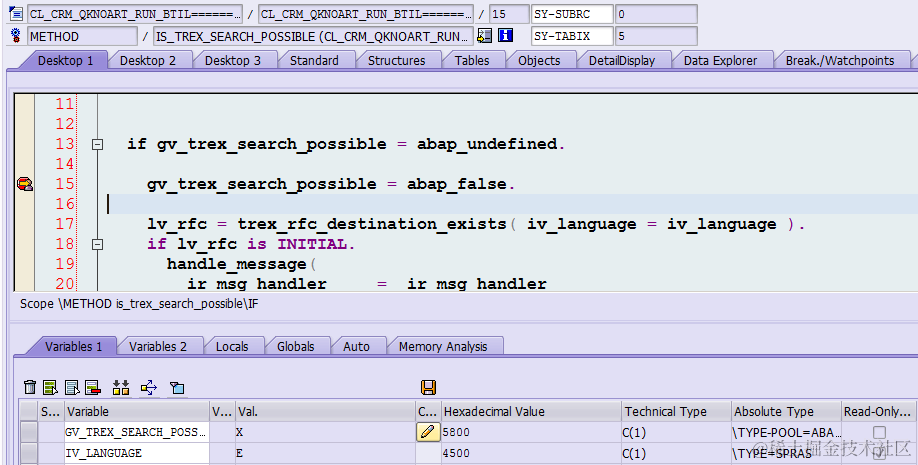Click the SY-SUBRC value field showing 0

[x=656, y=13]
